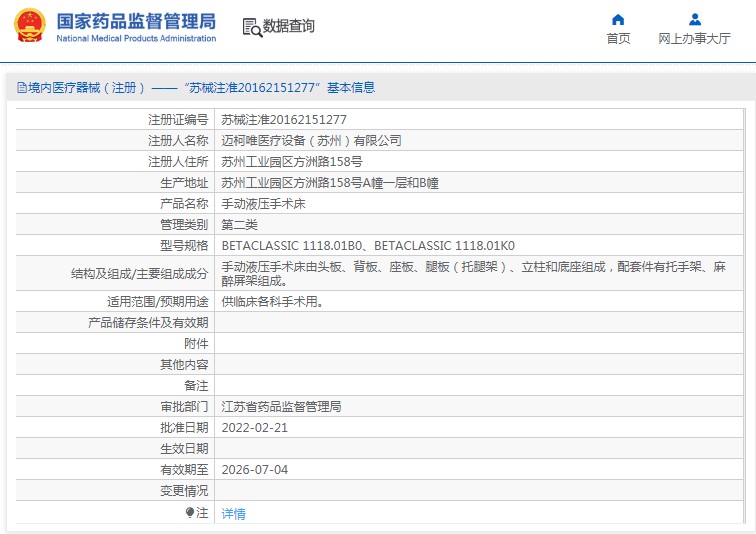Click the 其他内容 label
The image size is (756, 534).
tap(184, 365)
